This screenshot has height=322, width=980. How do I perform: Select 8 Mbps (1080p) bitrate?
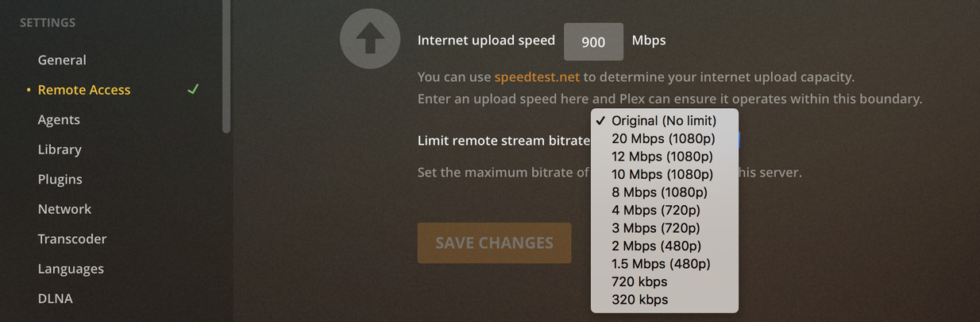665,192
